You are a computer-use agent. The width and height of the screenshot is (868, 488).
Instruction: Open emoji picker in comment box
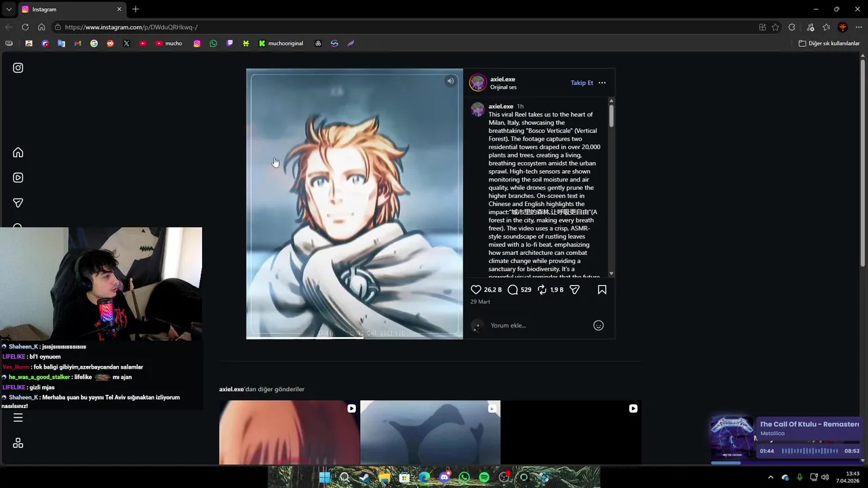[x=598, y=325]
